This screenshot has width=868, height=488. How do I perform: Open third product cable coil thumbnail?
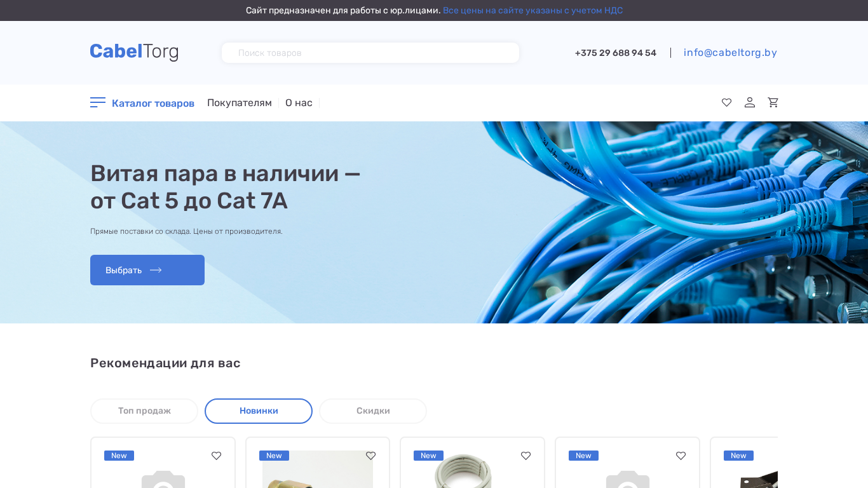coord(463,470)
